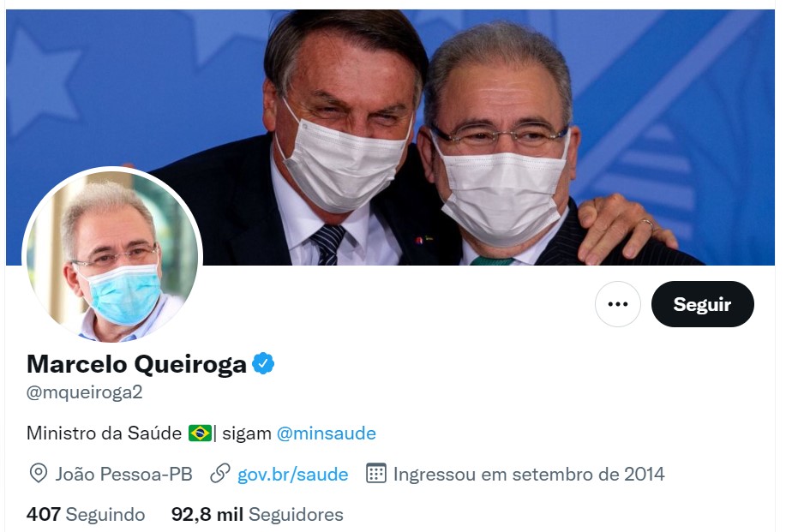
Task: Click the Ministro da Saúde bio text
Action: [104, 433]
